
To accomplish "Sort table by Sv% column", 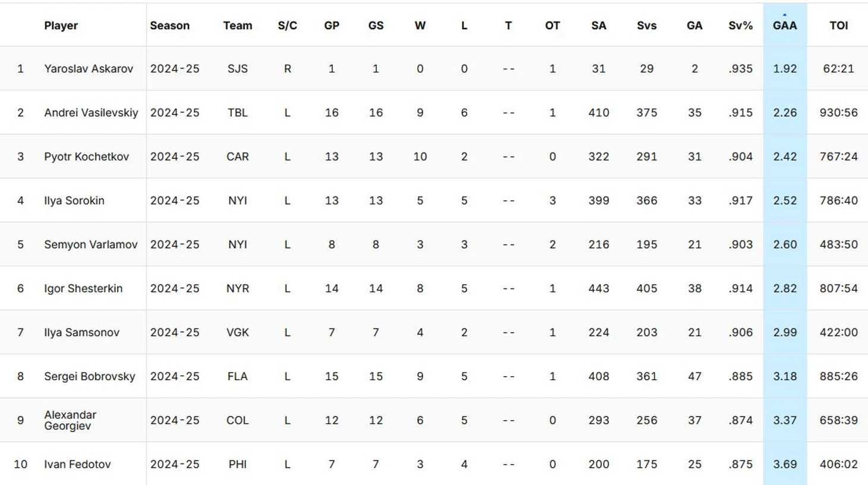I will click(740, 26).
